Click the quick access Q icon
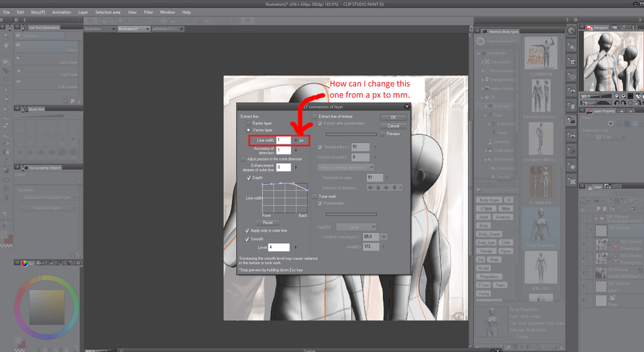 coord(570,30)
